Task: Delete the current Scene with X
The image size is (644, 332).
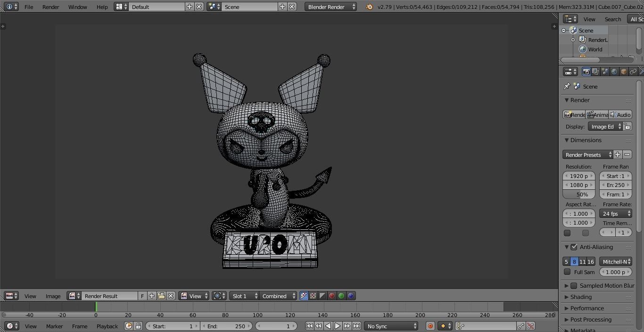Action: 292,7
